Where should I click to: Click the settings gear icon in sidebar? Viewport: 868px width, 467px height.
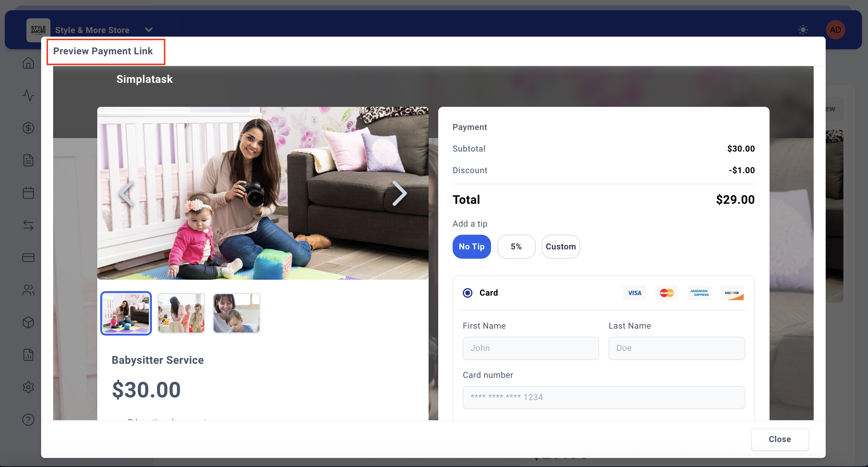point(28,387)
